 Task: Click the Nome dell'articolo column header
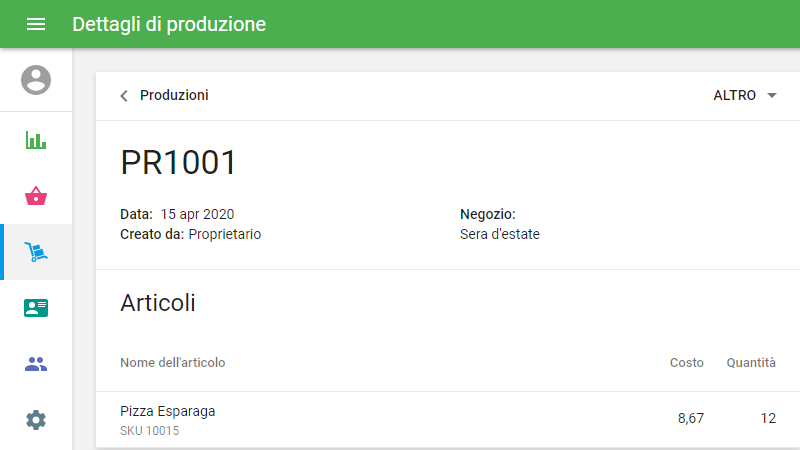[x=172, y=362]
